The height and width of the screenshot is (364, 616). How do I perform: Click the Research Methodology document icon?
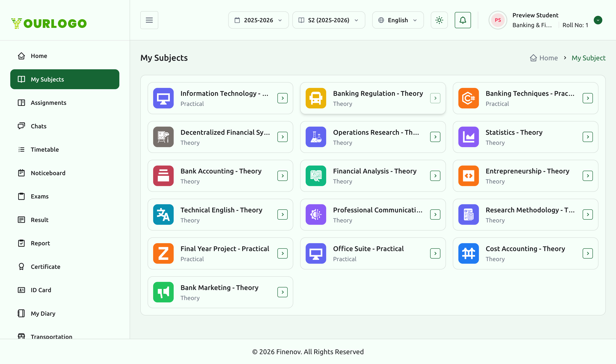click(x=468, y=214)
